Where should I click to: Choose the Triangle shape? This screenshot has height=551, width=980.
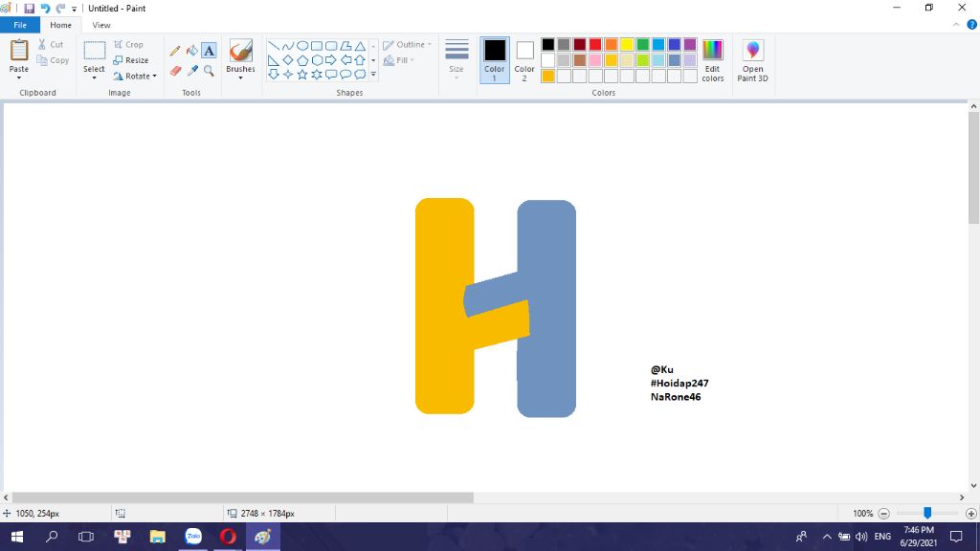(360, 46)
